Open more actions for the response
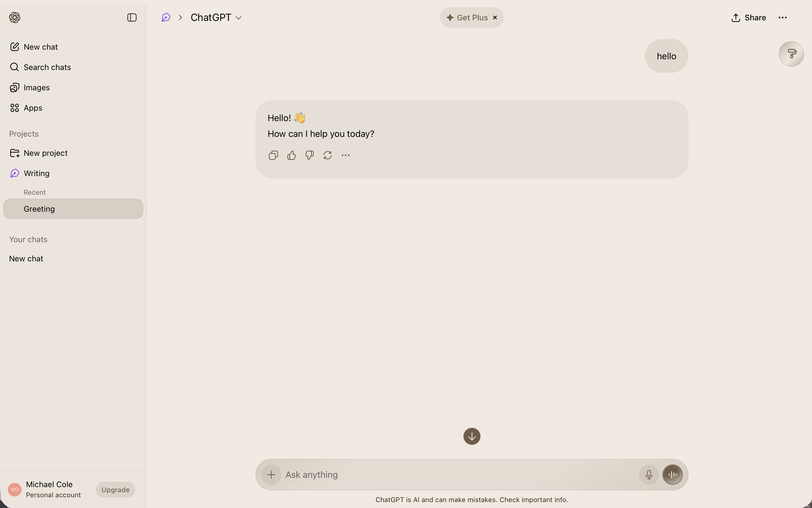812x508 pixels. click(x=346, y=155)
